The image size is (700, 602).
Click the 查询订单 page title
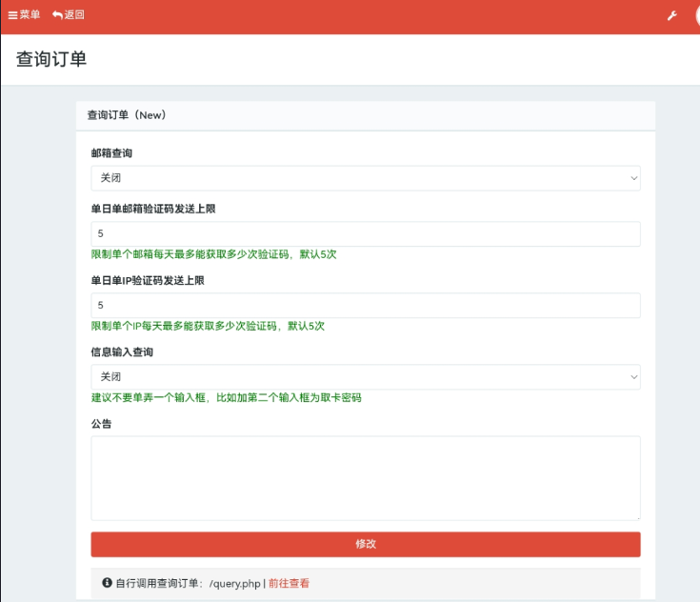tap(51, 59)
